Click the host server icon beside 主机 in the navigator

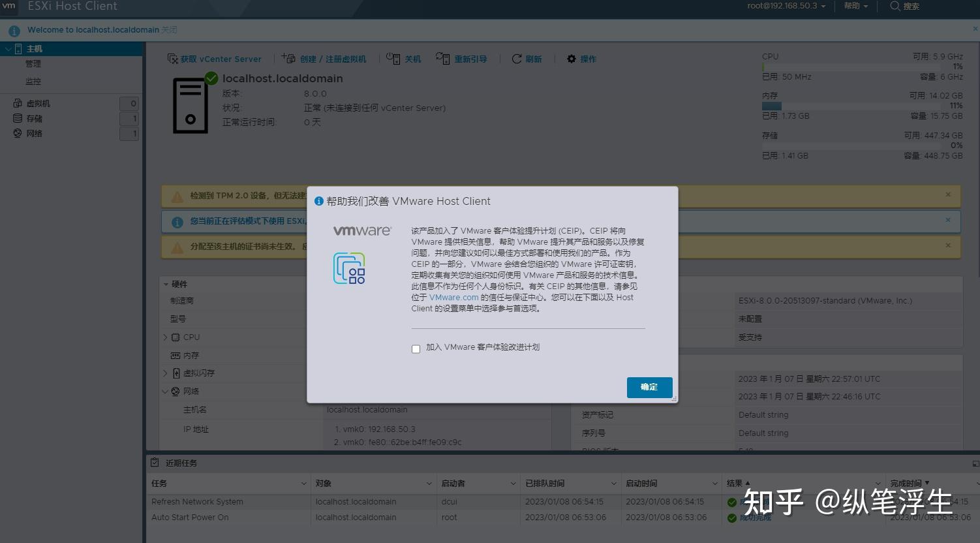(18, 49)
